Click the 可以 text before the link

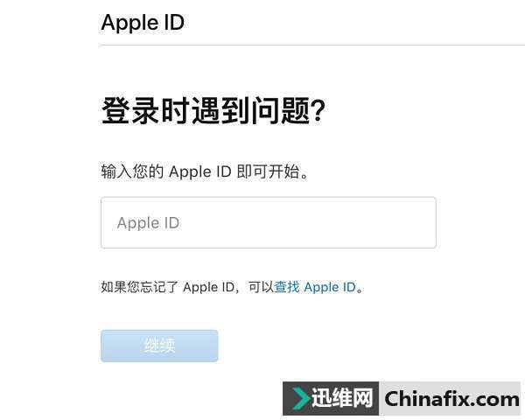click(x=261, y=287)
